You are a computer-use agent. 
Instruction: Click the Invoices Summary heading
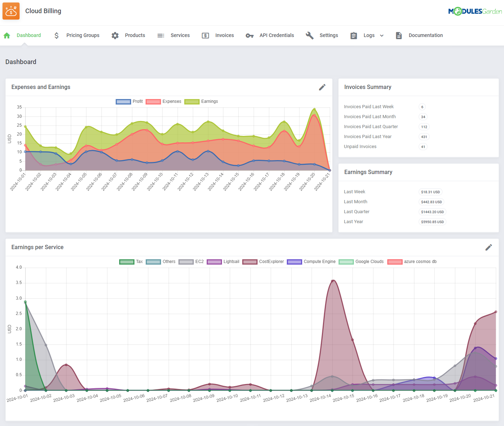[368, 87]
